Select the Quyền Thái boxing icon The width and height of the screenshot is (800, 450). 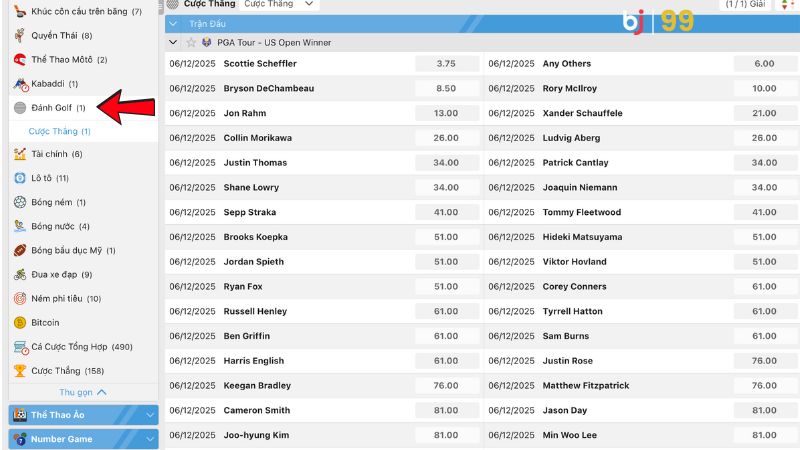(x=20, y=35)
